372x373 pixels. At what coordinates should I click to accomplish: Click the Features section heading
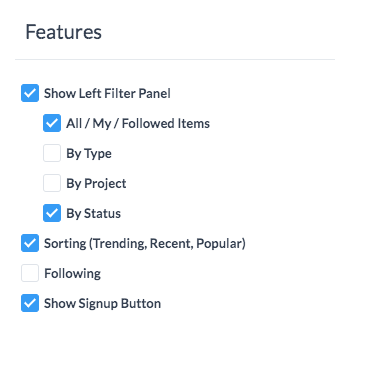pyautogui.click(x=64, y=32)
